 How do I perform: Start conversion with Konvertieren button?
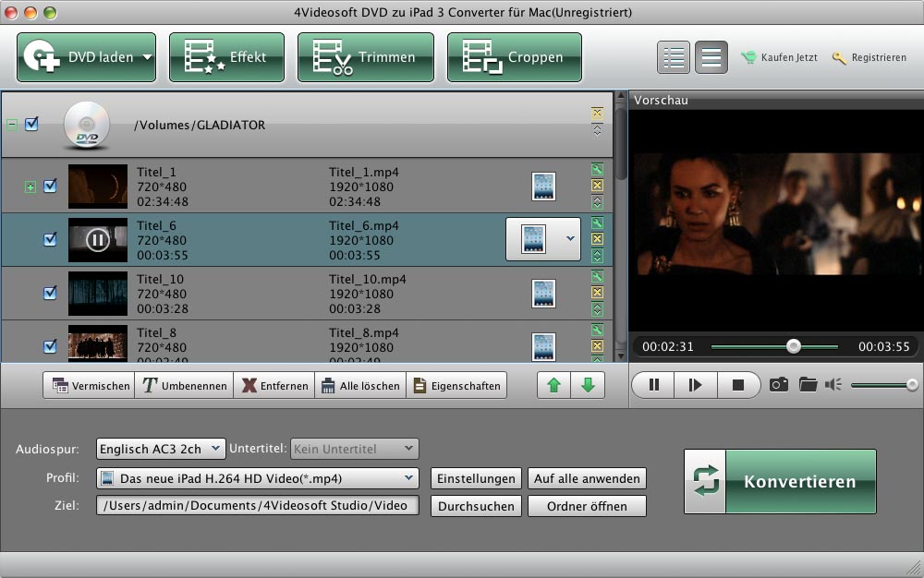pos(780,481)
